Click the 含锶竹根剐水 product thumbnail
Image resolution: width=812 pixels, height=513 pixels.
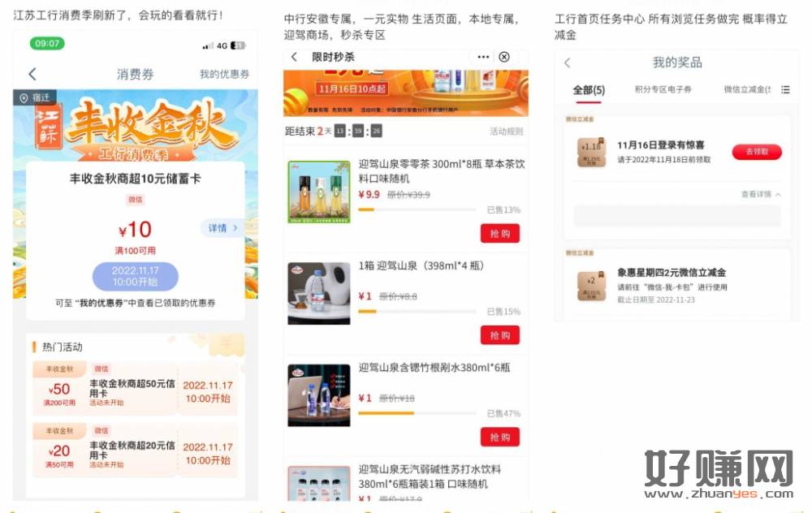click(319, 395)
